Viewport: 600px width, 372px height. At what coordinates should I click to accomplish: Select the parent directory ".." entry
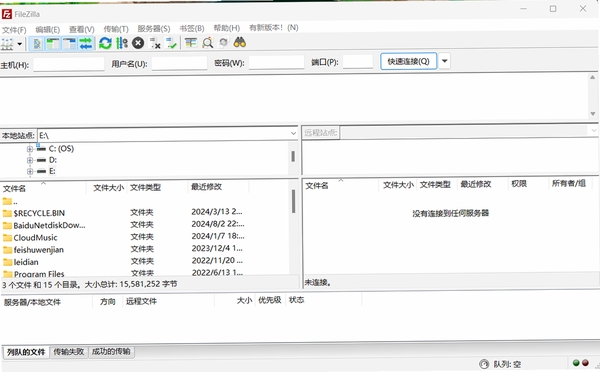(x=10, y=201)
